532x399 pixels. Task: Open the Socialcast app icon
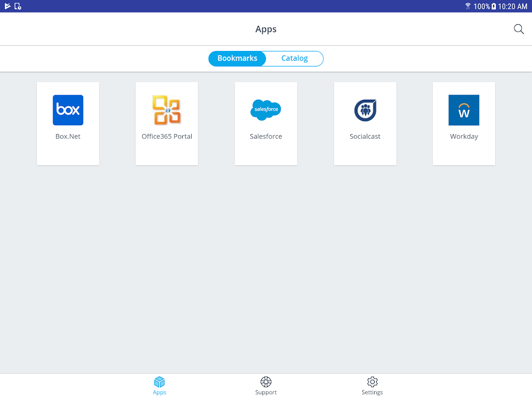click(365, 110)
